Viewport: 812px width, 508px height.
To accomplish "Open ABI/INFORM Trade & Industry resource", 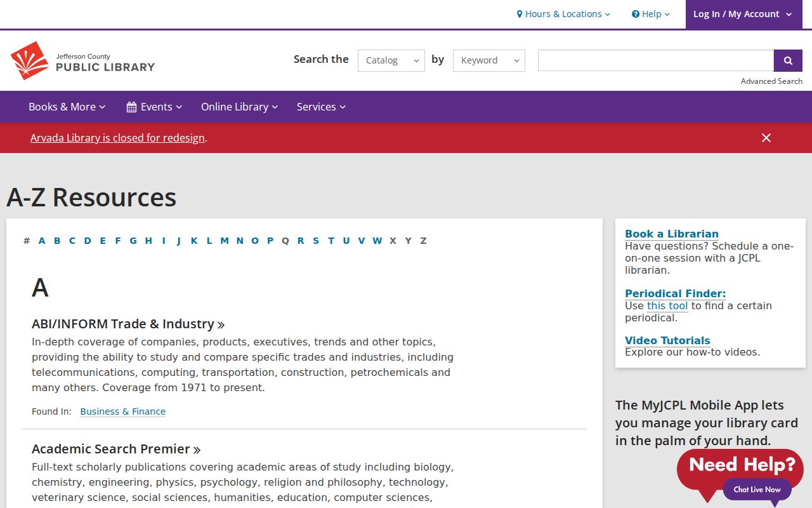I will pos(128,324).
